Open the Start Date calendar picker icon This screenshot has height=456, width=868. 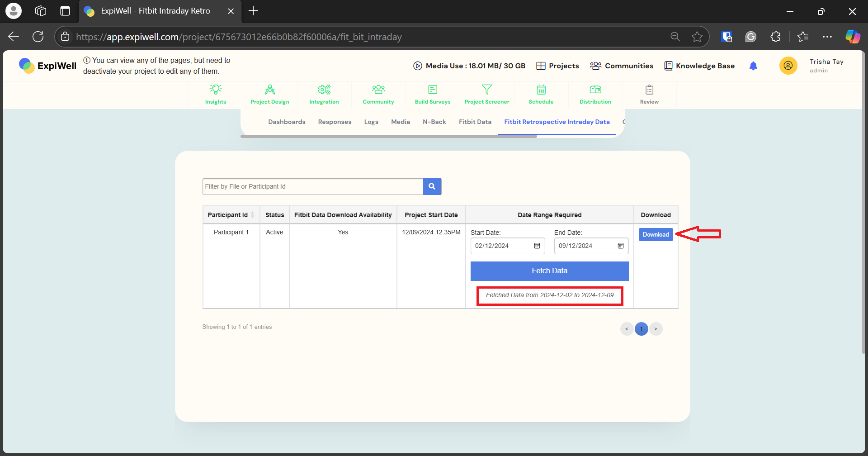[x=537, y=246]
